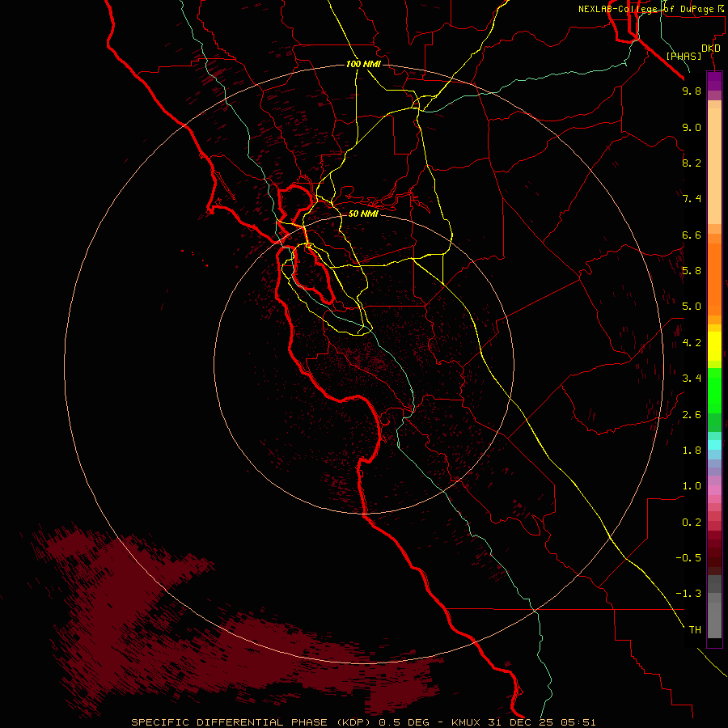Click the 0.2 scale value

692,523
